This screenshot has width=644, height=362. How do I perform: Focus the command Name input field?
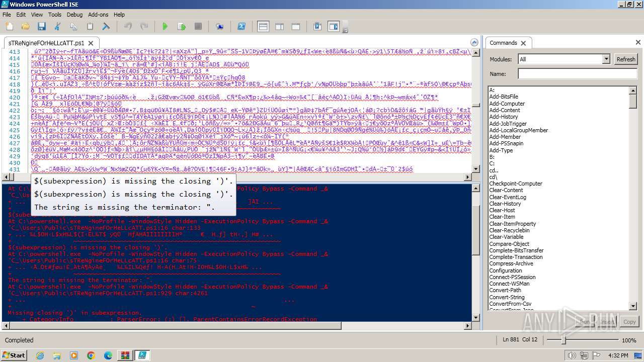578,74
